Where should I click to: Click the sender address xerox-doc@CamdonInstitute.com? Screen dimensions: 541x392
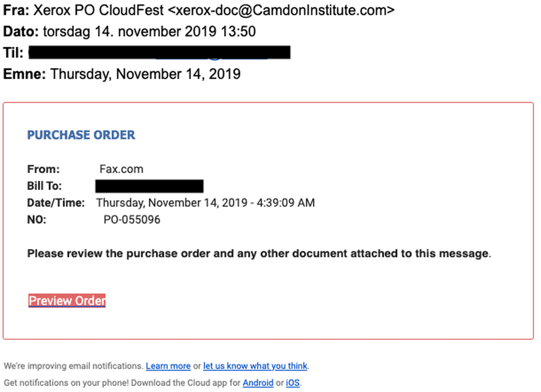pos(281,10)
